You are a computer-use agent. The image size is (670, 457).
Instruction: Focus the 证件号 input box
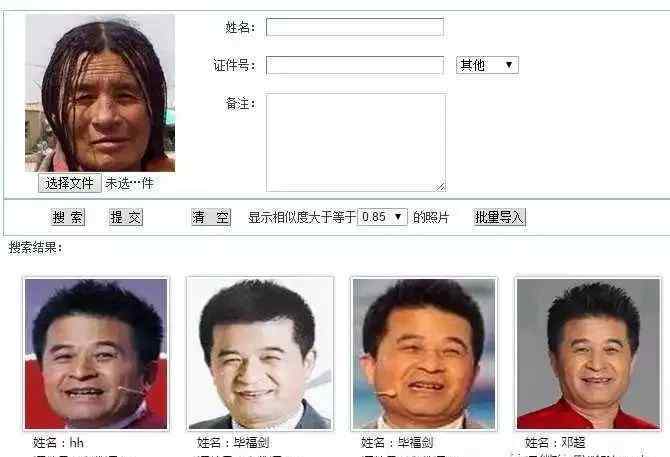[x=355, y=65]
